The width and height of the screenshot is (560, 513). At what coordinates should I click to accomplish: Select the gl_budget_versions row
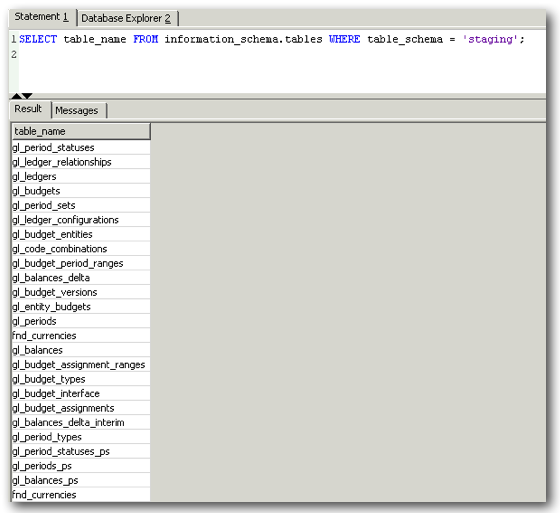click(81, 292)
